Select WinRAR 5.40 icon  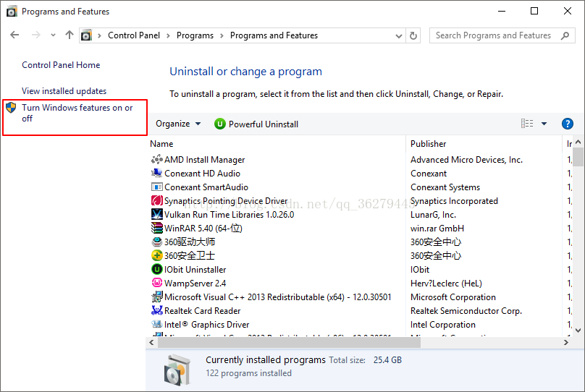click(157, 228)
